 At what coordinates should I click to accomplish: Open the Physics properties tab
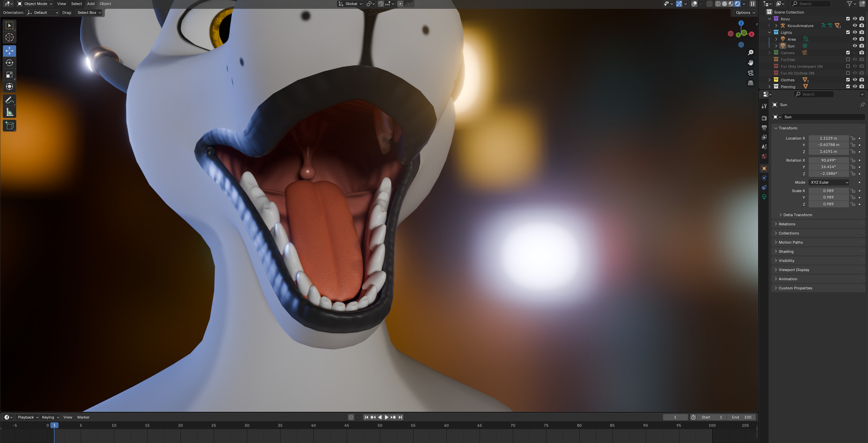[764, 178]
